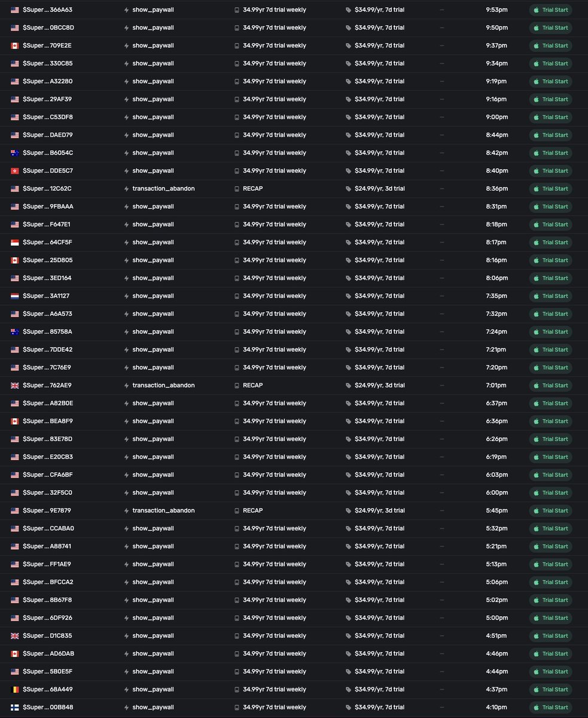
Task: Click the Trial Start badge for the 8:36pm row
Action: click(x=550, y=189)
